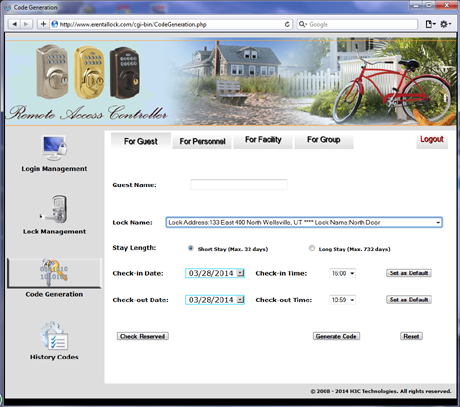Open browser settings gear menu
This screenshot has width=460, height=407.
[445, 24]
